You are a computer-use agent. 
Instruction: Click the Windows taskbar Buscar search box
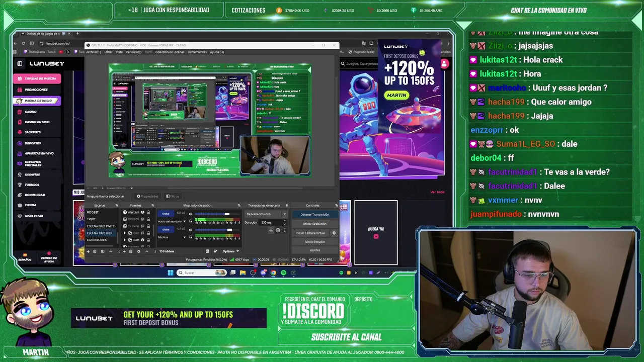(x=201, y=273)
